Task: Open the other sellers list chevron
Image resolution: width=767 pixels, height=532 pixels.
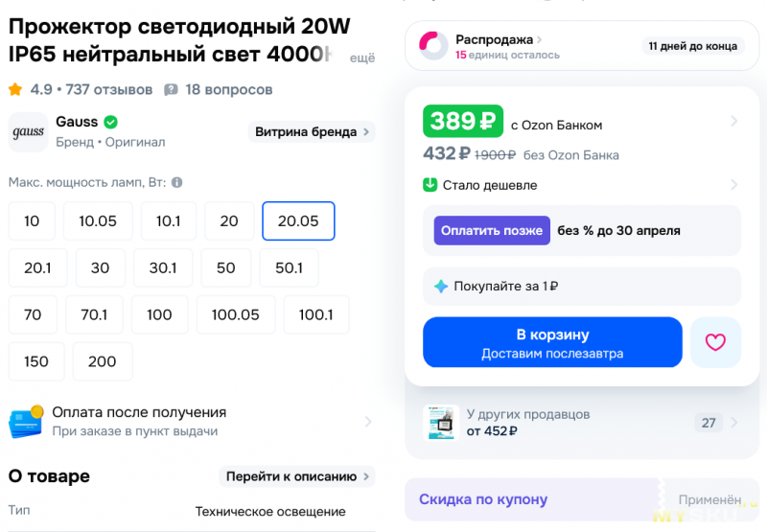Action: (733, 423)
